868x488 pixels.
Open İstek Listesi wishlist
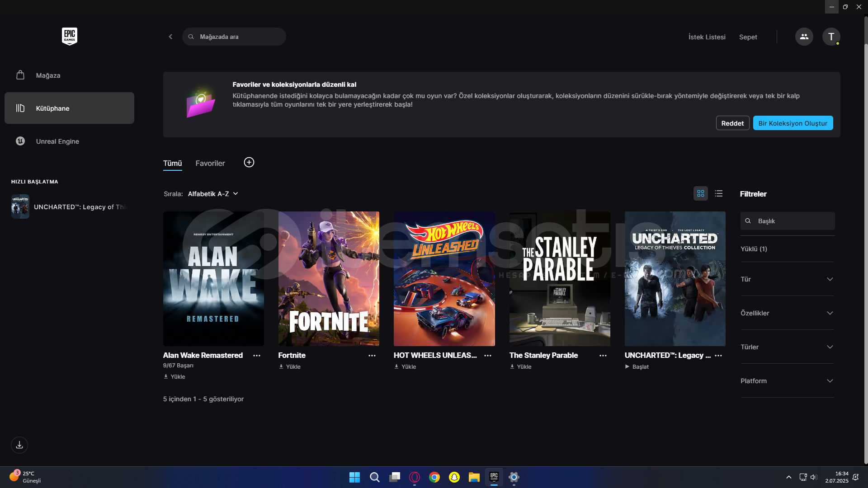click(707, 37)
